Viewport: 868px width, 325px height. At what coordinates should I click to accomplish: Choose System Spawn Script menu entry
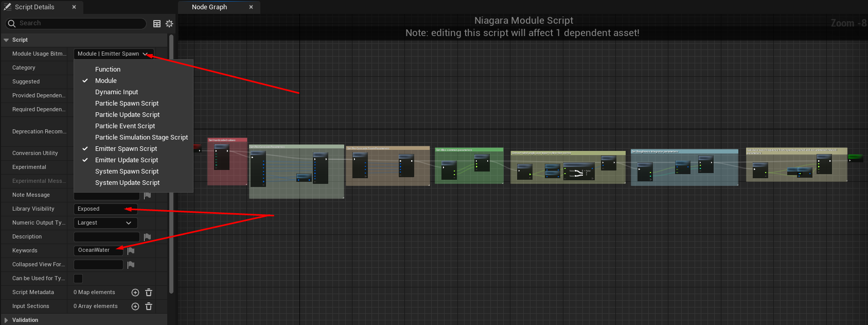click(x=127, y=172)
